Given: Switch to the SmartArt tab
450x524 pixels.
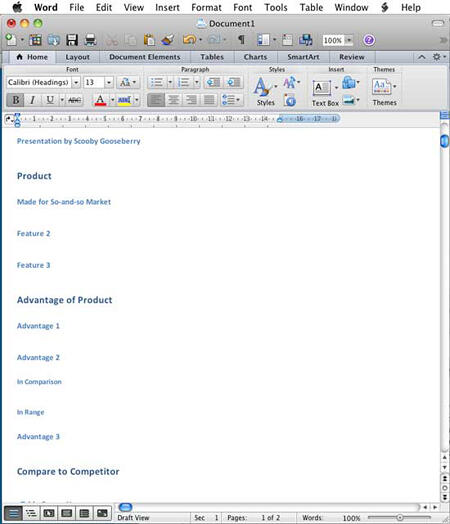Looking at the screenshot, I should click(x=303, y=57).
